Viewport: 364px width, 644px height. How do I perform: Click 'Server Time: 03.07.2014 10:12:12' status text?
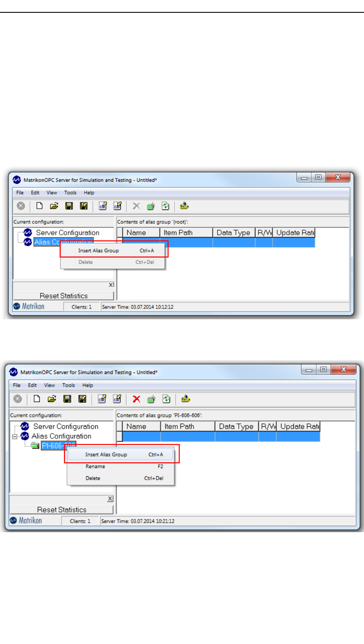tap(138, 307)
